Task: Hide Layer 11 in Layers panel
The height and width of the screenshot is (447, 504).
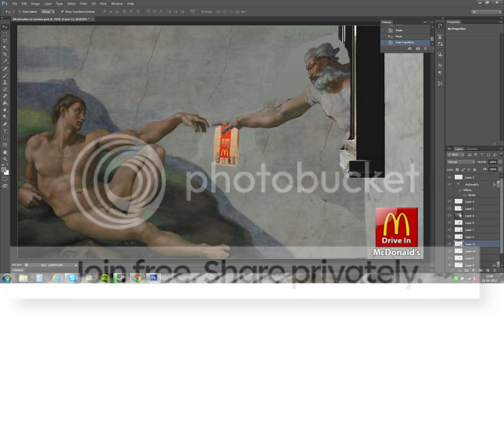Action: point(449,244)
